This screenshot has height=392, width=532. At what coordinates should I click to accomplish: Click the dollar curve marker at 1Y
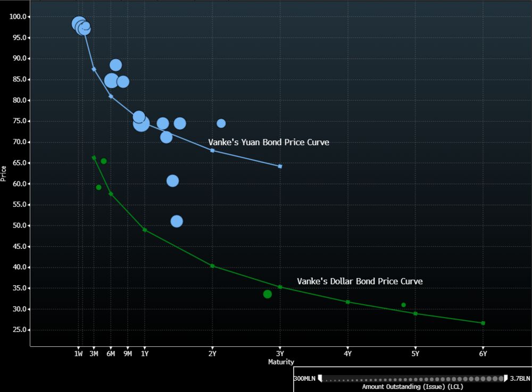point(145,230)
